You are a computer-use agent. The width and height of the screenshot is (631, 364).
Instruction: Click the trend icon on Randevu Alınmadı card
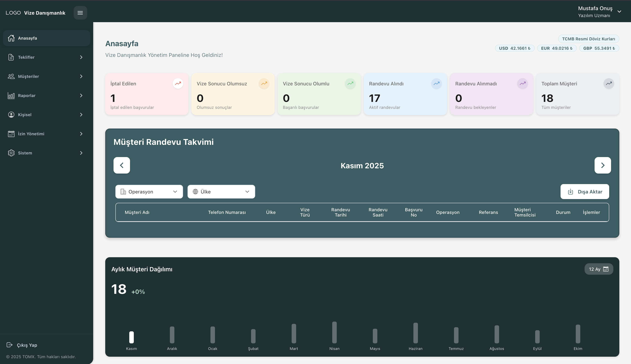(522, 83)
